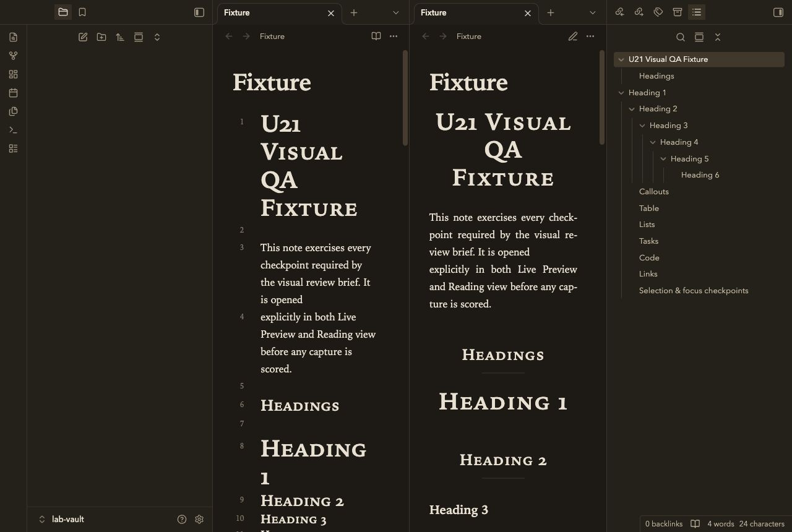The image size is (792, 532).
Task: Open graph view from the left ribbon
Action: pyautogui.click(x=13, y=56)
